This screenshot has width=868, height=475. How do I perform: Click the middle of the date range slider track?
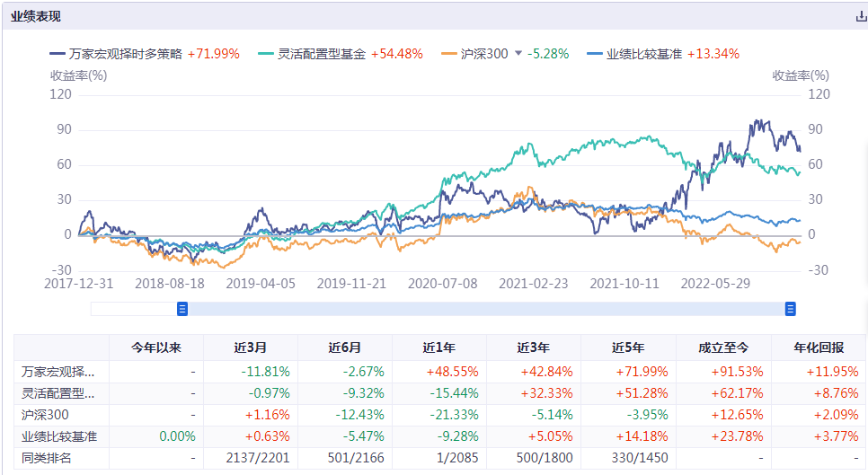click(x=486, y=309)
